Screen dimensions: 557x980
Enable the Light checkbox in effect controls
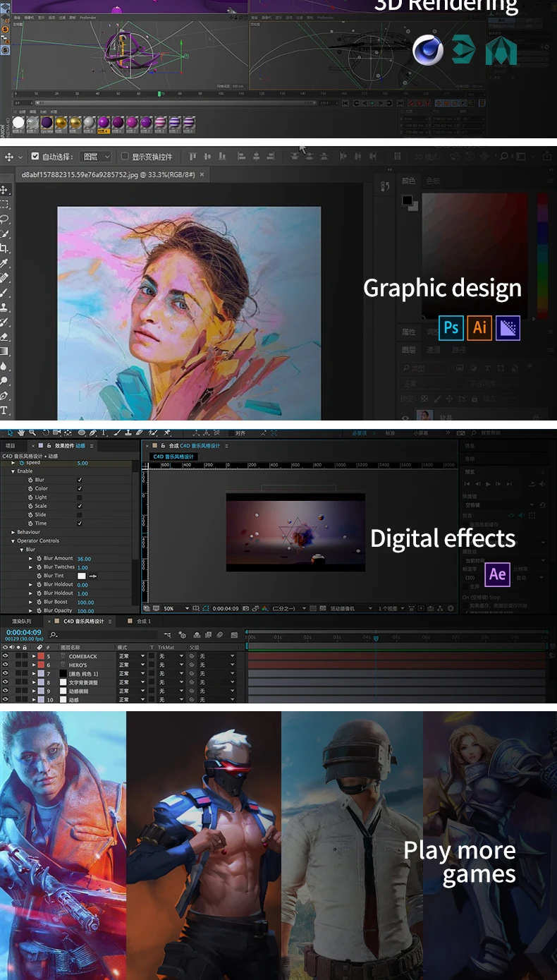80,497
